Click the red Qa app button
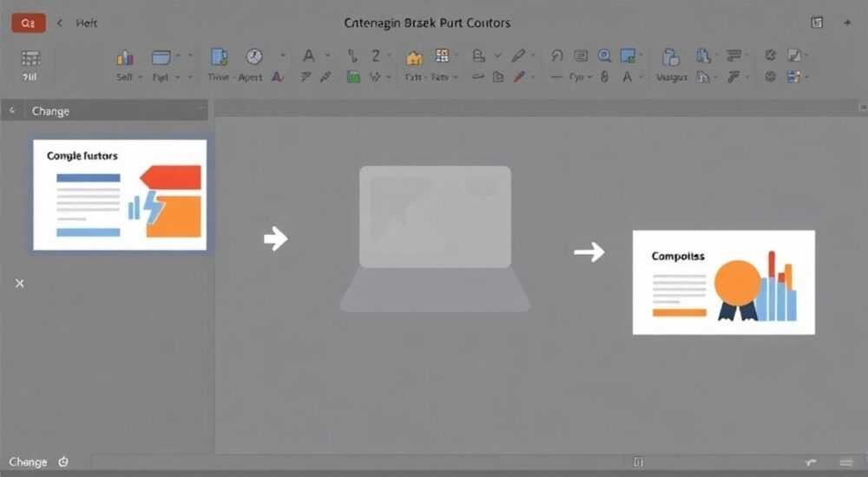 pyautogui.click(x=29, y=23)
